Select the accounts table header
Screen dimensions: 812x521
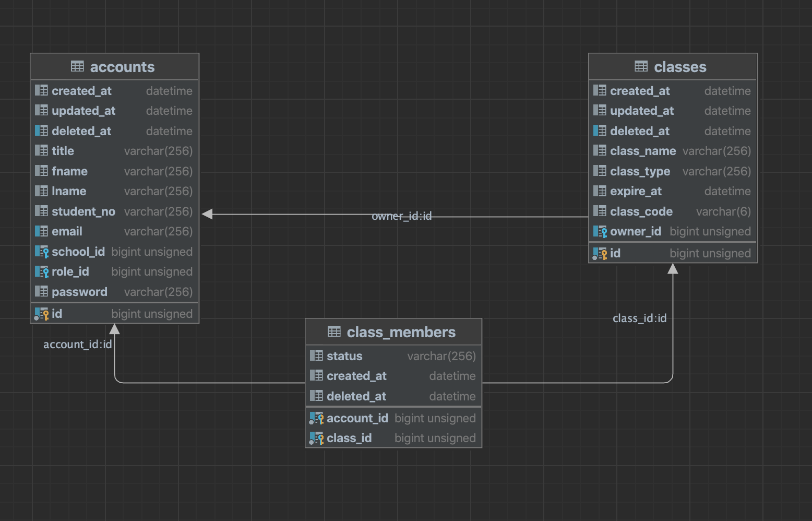114,66
